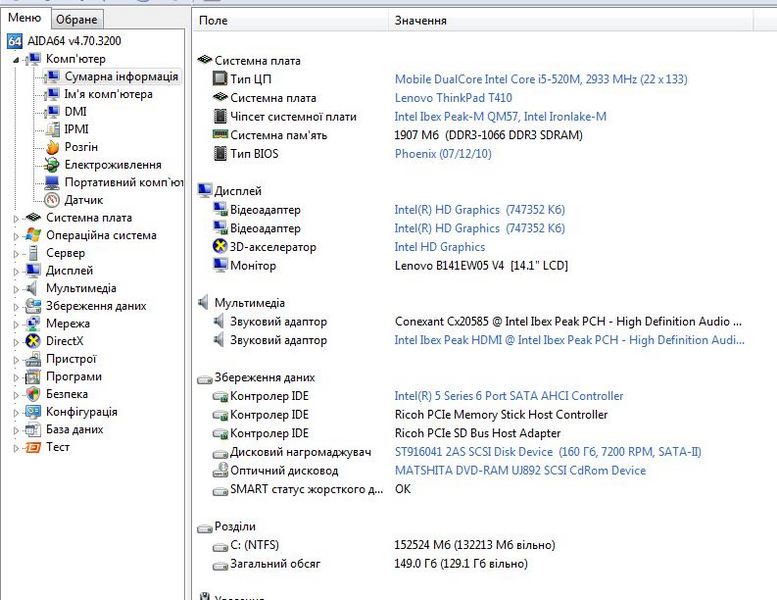Click the AIDA64 root icon
777x600 pixels.
click(14, 41)
